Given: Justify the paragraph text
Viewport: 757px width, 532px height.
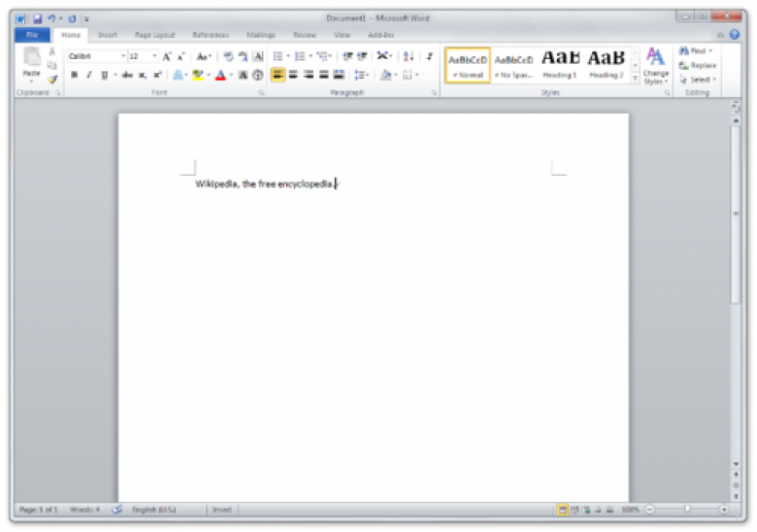Looking at the screenshot, I should pos(323,75).
